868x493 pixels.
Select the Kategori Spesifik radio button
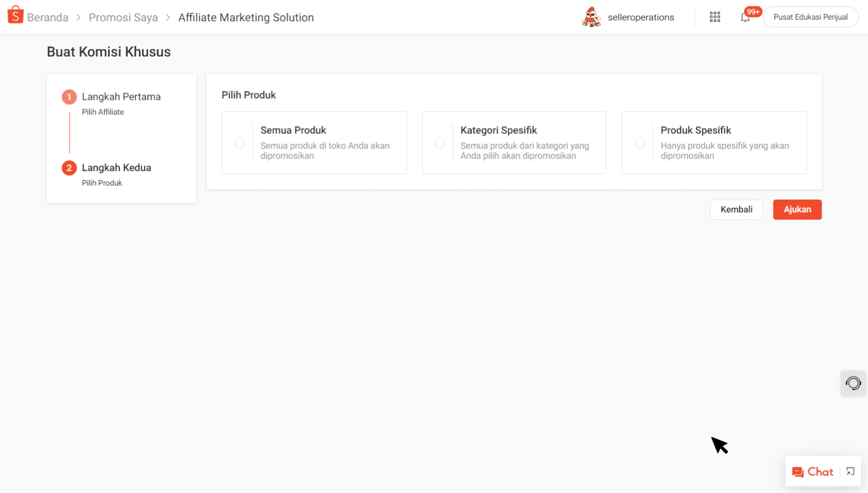[440, 143]
